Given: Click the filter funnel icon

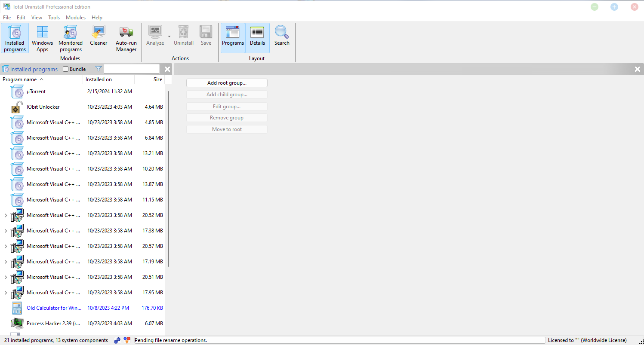Looking at the screenshot, I should click(99, 69).
